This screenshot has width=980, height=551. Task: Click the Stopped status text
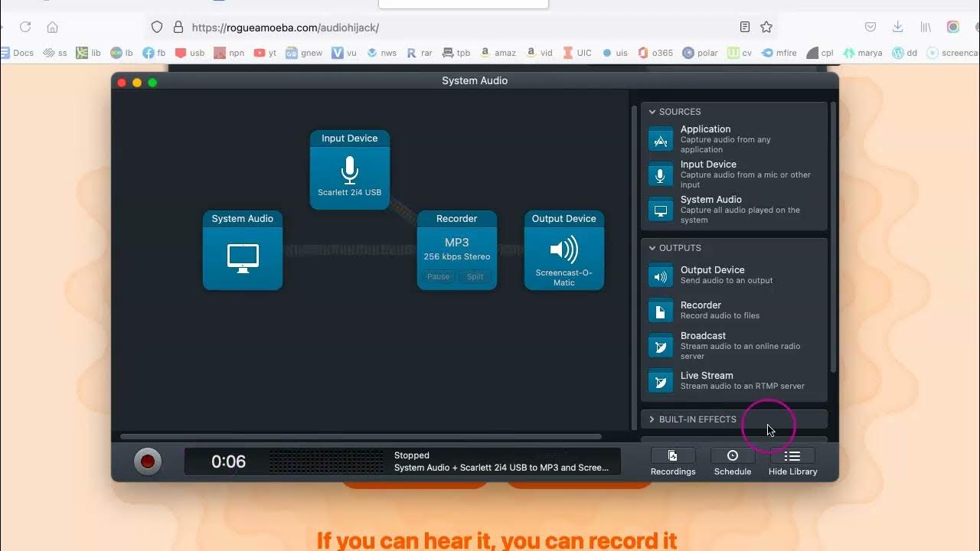[x=412, y=455]
